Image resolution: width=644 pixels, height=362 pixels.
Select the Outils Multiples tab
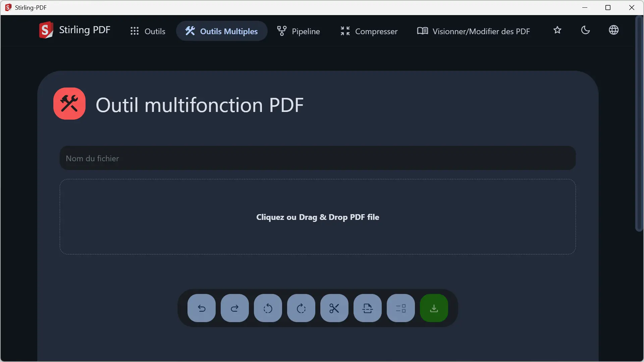[222, 31]
